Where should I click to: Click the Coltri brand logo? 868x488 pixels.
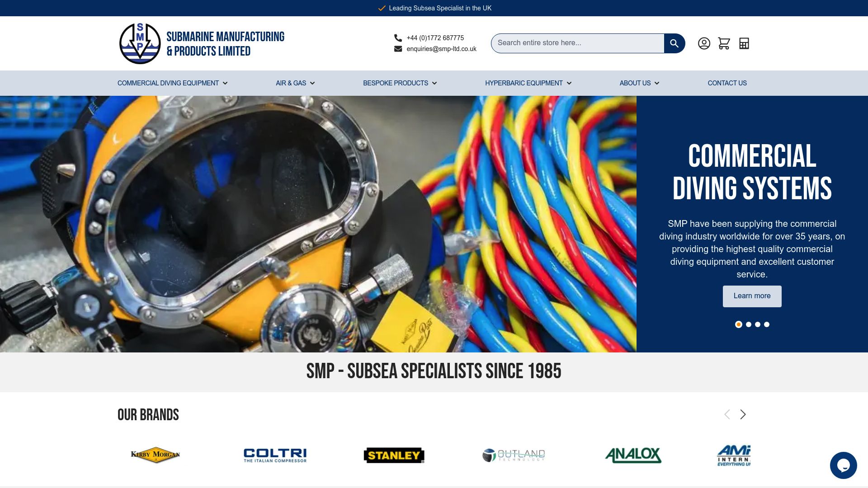[275, 455]
